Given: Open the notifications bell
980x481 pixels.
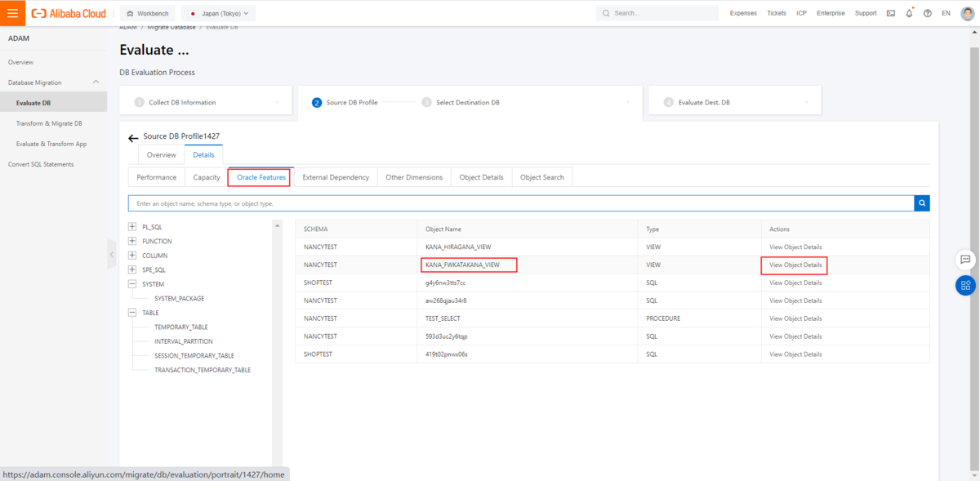Looking at the screenshot, I should 909,13.
